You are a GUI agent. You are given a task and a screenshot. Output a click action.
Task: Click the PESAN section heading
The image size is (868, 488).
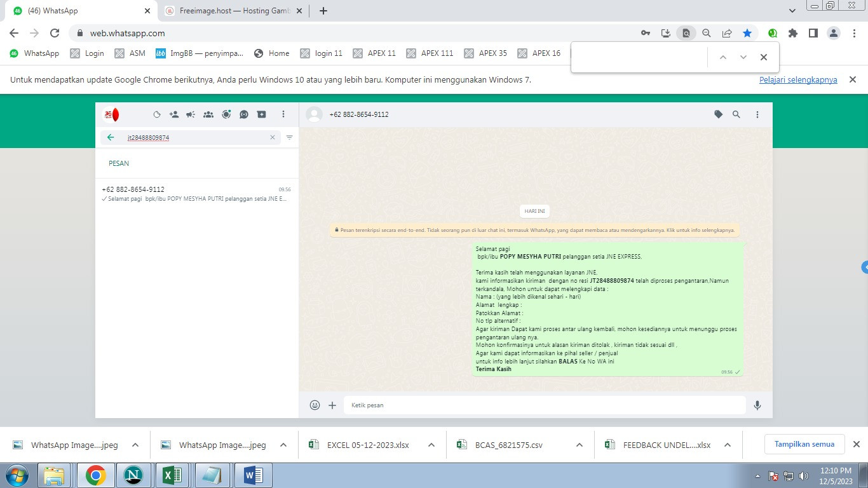(x=119, y=163)
